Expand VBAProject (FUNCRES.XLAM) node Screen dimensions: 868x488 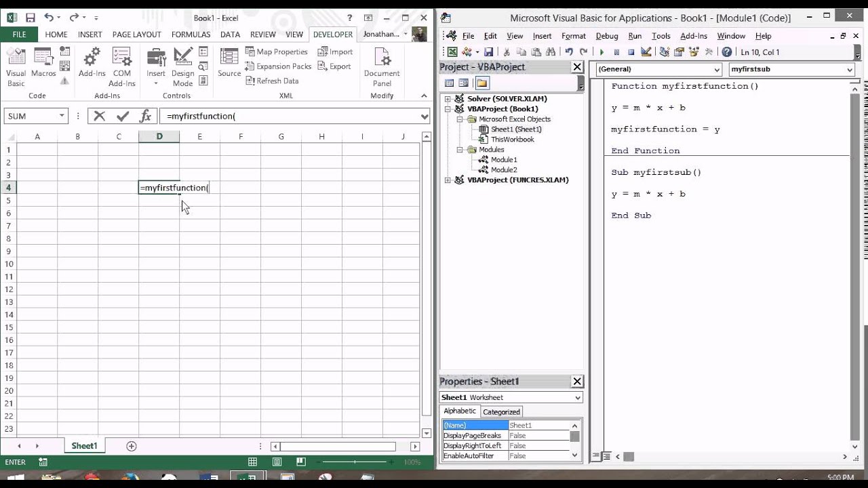pyautogui.click(x=448, y=180)
